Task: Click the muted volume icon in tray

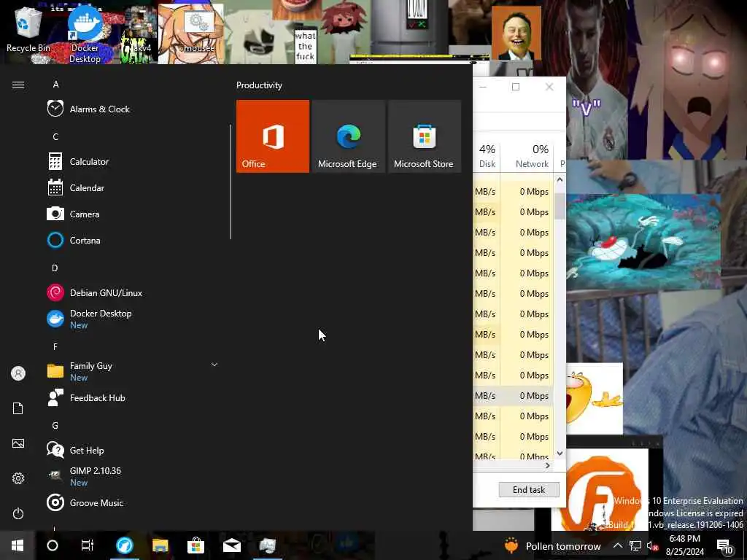Action: click(x=652, y=545)
